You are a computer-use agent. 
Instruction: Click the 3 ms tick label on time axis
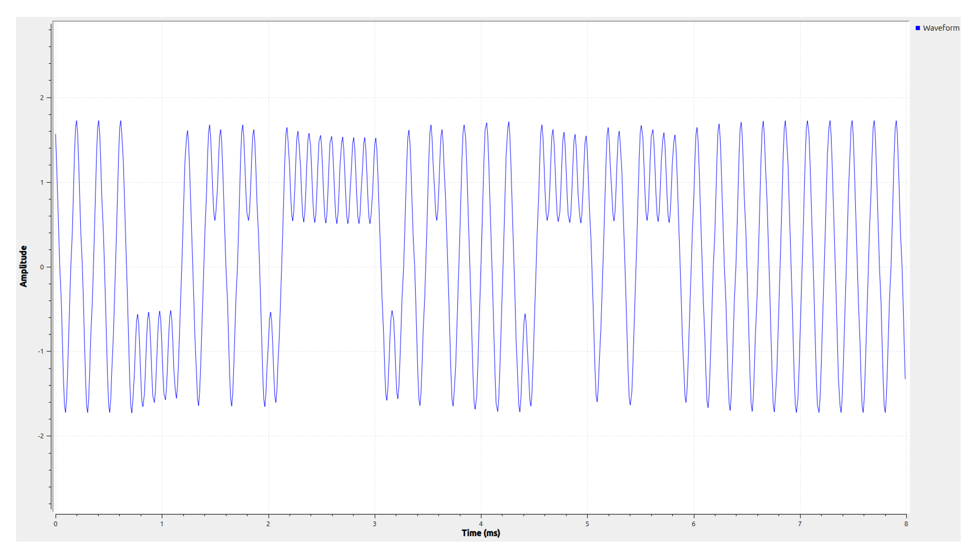374,524
